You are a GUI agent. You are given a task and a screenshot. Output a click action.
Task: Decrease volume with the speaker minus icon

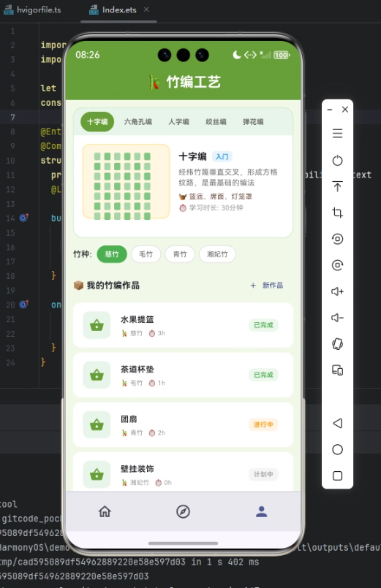pos(337,318)
